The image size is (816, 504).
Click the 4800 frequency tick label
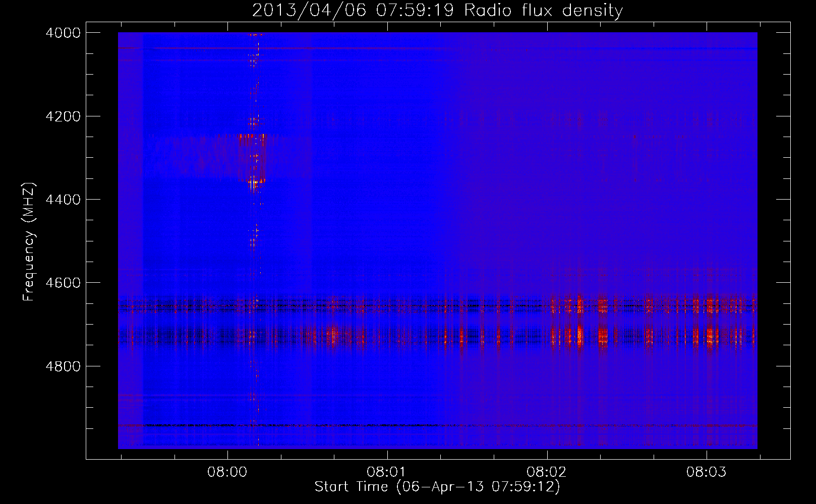[x=63, y=366]
